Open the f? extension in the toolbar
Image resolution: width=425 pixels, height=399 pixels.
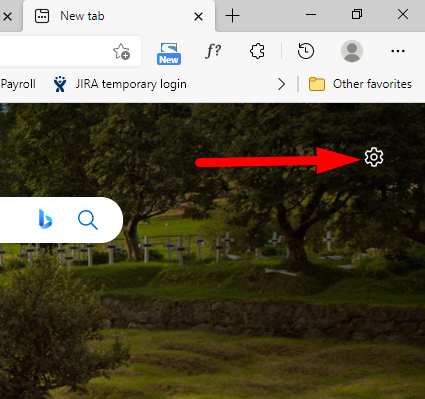click(213, 51)
